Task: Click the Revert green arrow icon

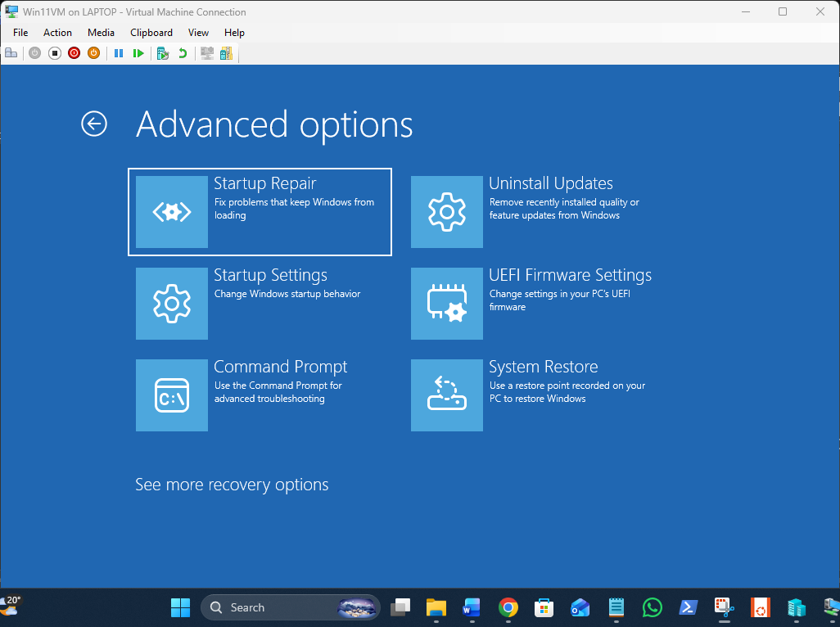Action: pos(183,53)
